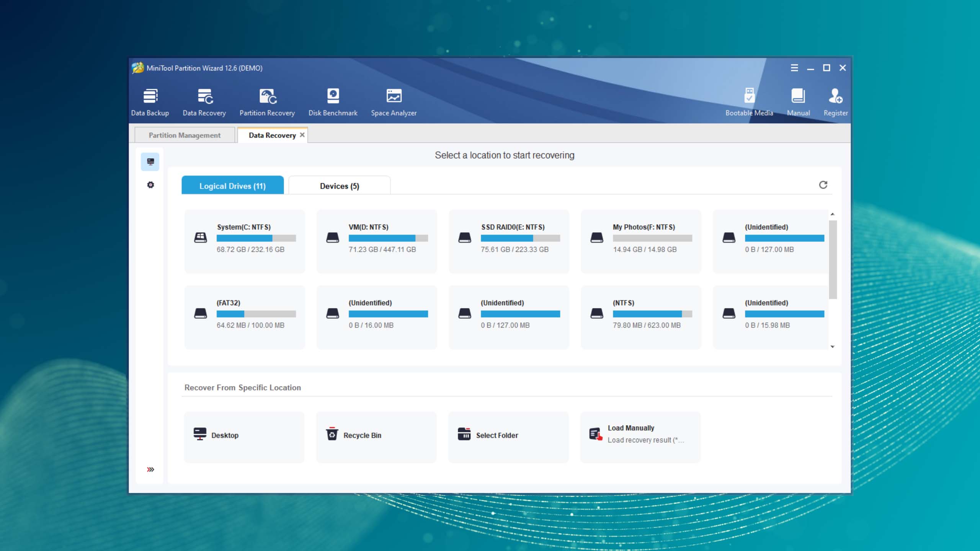This screenshot has width=980, height=551.
Task: Click the drive list scroll up arrow
Action: [x=832, y=214]
